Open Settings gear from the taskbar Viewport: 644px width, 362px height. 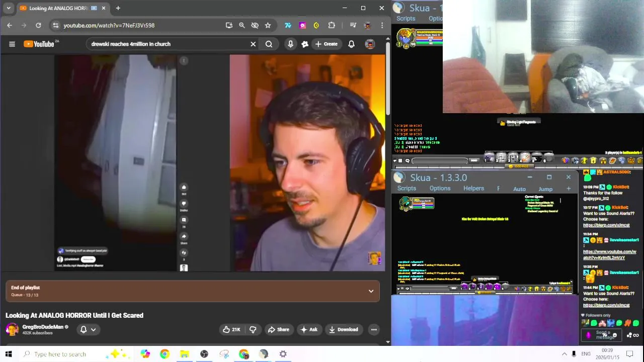tap(283, 354)
